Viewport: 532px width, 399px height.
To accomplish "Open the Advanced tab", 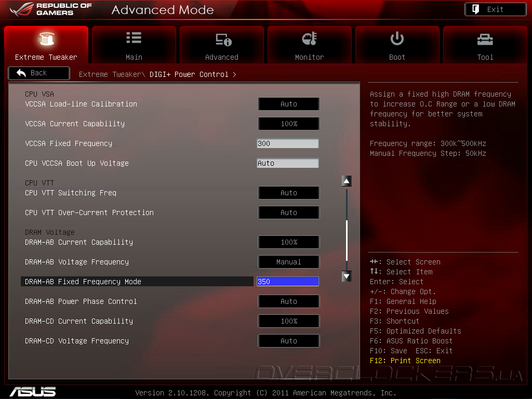I will [x=221, y=45].
